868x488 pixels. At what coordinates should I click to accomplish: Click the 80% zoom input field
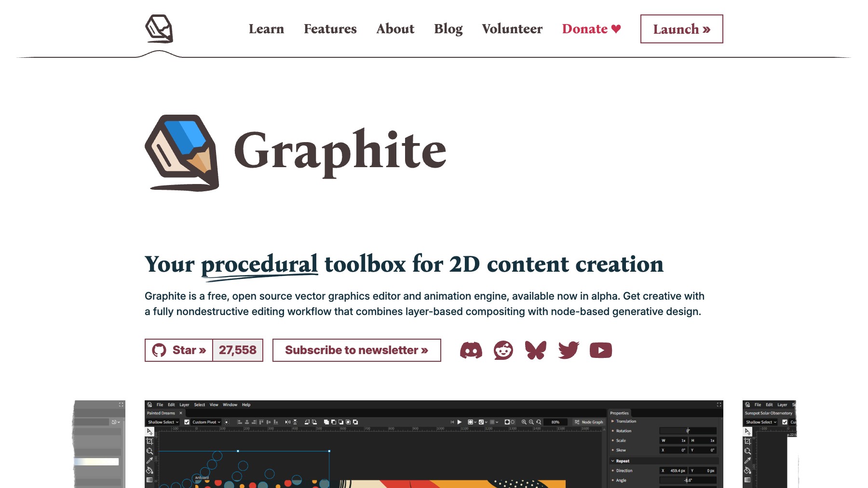pyautogui.click(x=556, y=422)
